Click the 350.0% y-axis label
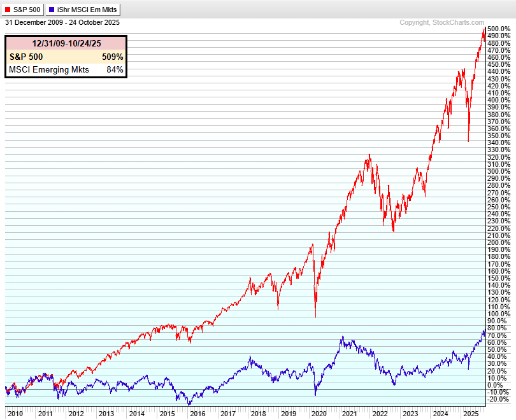The width and height of the screenshot is (516, 420). pos(499,136)
